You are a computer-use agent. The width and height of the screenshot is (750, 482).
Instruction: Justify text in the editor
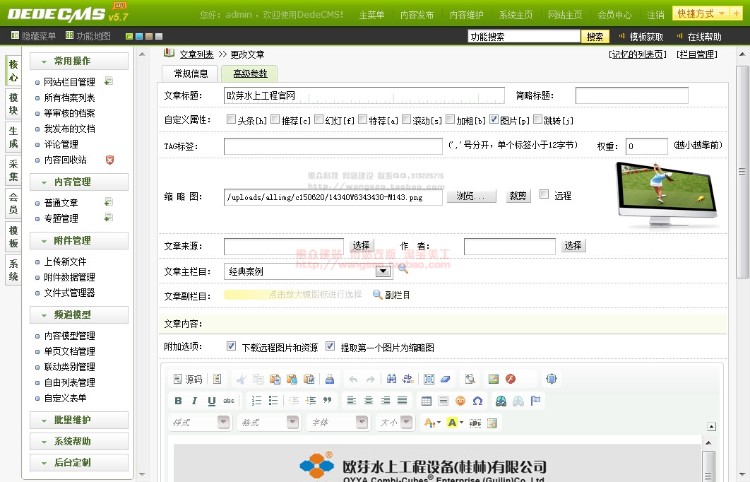coord(402,401)
